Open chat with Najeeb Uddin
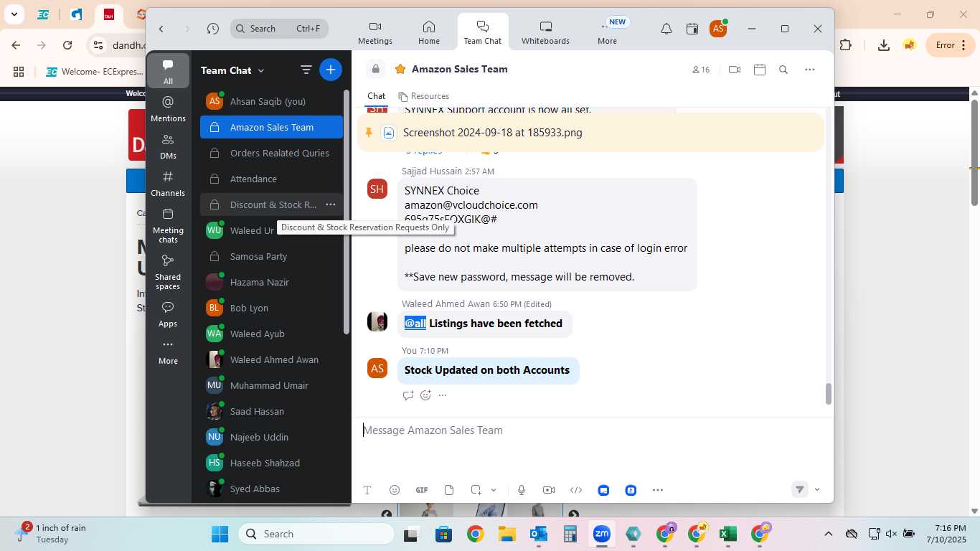 coord(271,437)
